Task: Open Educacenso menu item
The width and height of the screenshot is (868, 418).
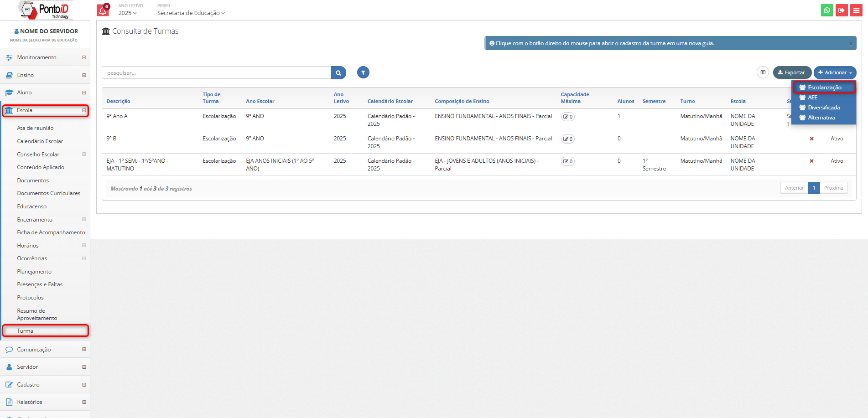Action: pyautogui.click(x=32, y=206)
